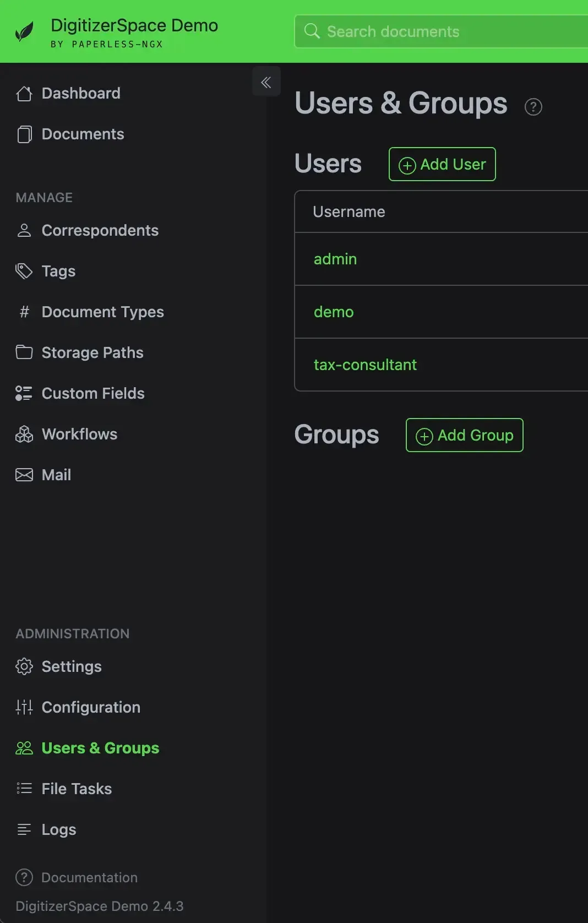This screenshot has height=923, width=588.
Task: Focus the Search documents field
Action: click(x=441, y=31)
